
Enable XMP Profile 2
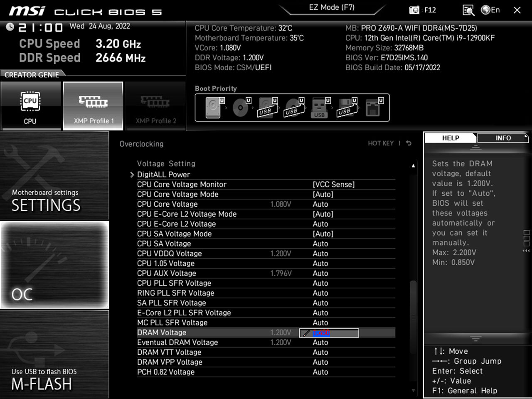coord(155,106)
